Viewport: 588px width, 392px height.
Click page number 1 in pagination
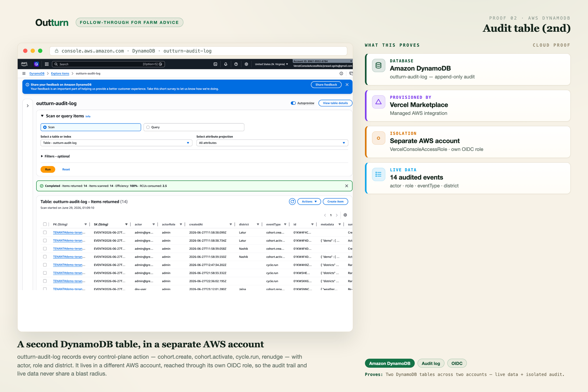331,215
